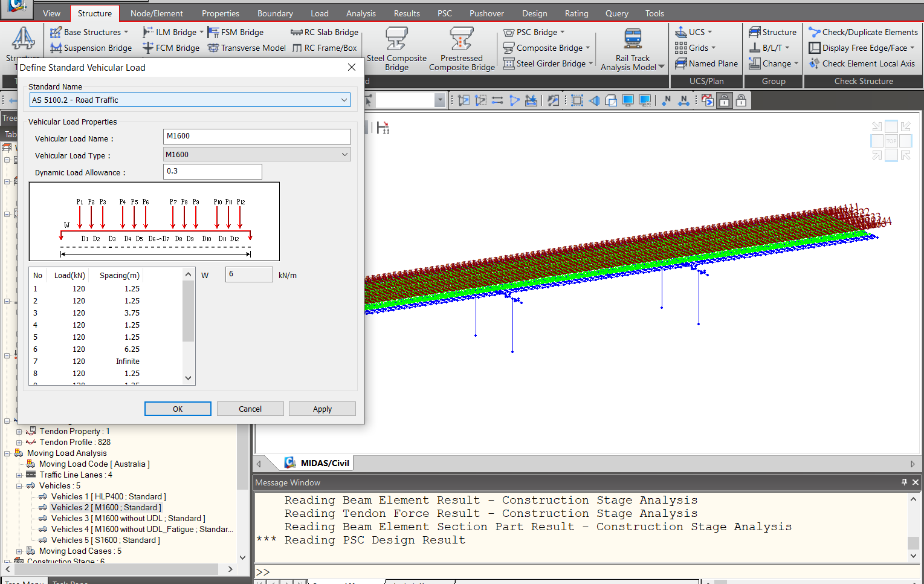The image size is (924, 584).
Task: Switch viewport to TOP view
Action: (x=891, y=140)
